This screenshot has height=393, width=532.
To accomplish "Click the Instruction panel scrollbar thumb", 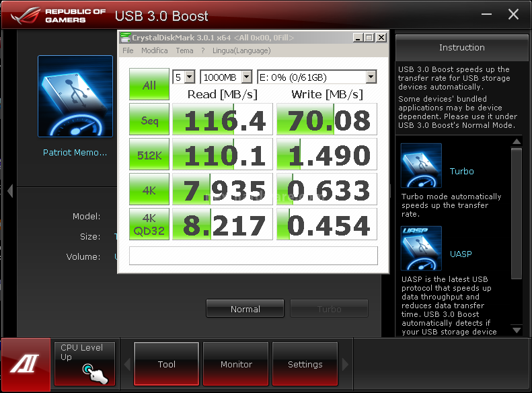I will tap(517, 213).
